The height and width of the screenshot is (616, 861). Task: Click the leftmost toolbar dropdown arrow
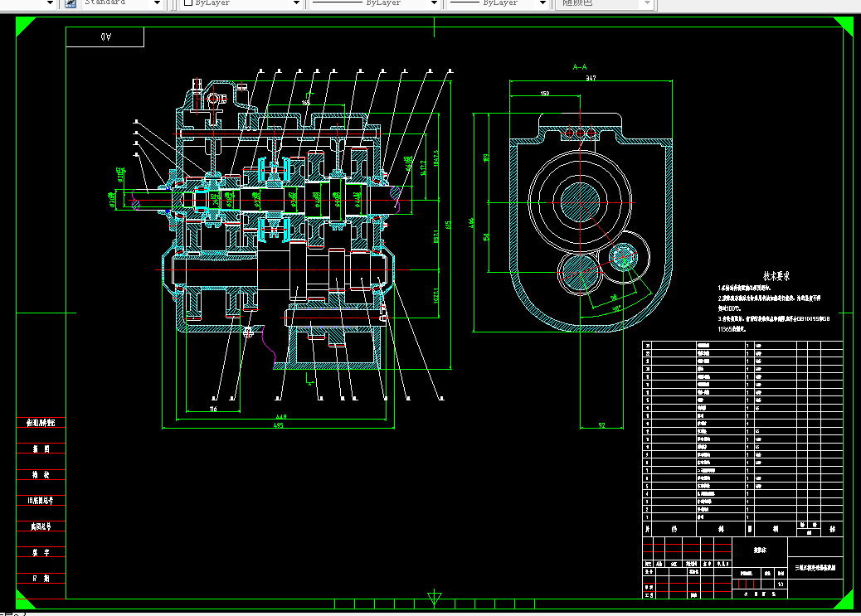coord(50,3)
